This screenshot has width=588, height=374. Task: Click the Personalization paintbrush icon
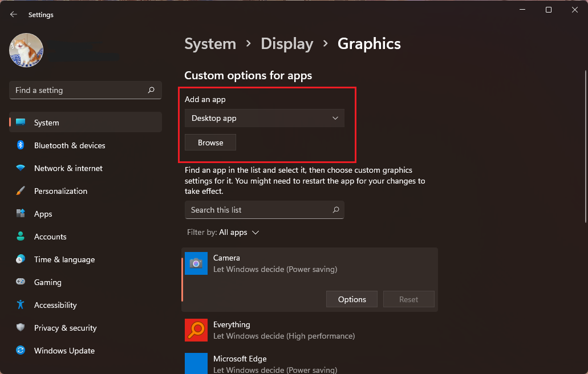click(x=21, y=191)
